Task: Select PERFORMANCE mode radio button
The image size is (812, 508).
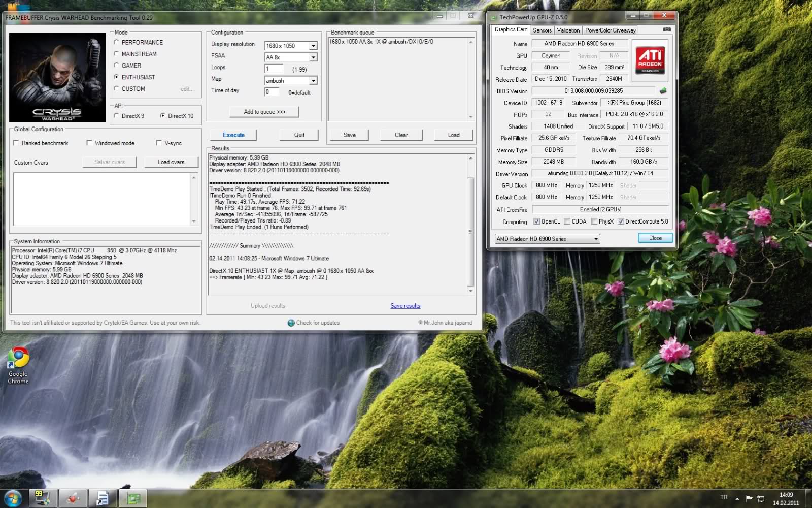Action: click(x=116, y=42)
